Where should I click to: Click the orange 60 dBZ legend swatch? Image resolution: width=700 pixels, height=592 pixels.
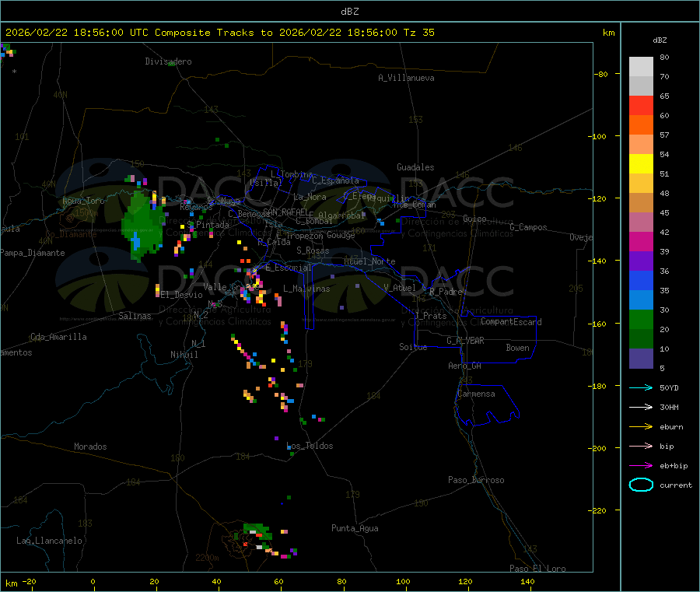tap(641, 125)
